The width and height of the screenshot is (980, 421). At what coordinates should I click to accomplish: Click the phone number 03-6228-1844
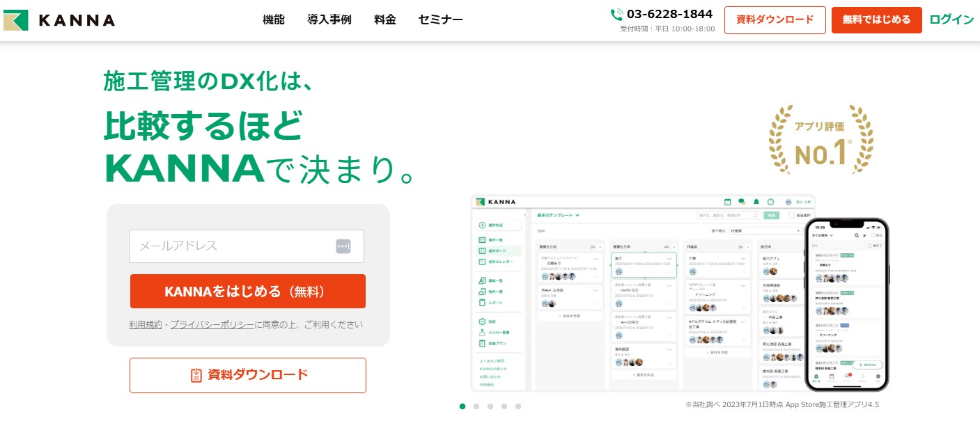pos(669,14)
